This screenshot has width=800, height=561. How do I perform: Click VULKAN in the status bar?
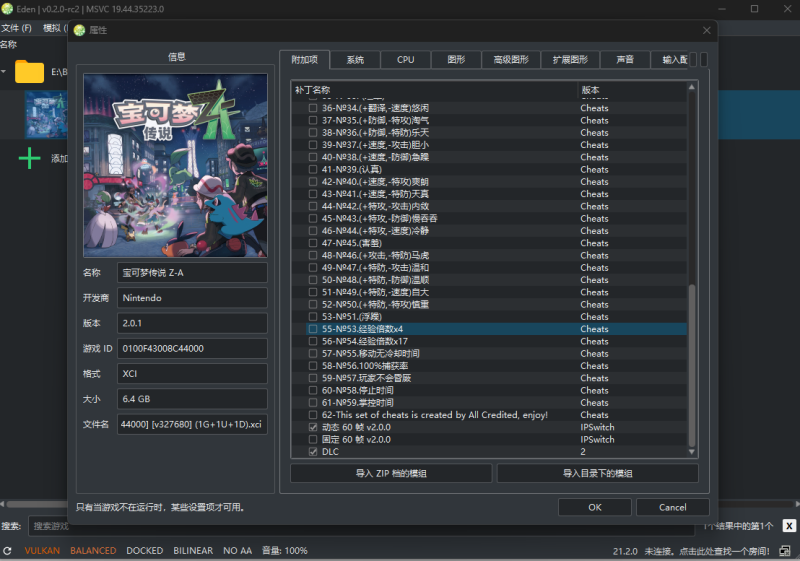[x=42, y=551]
